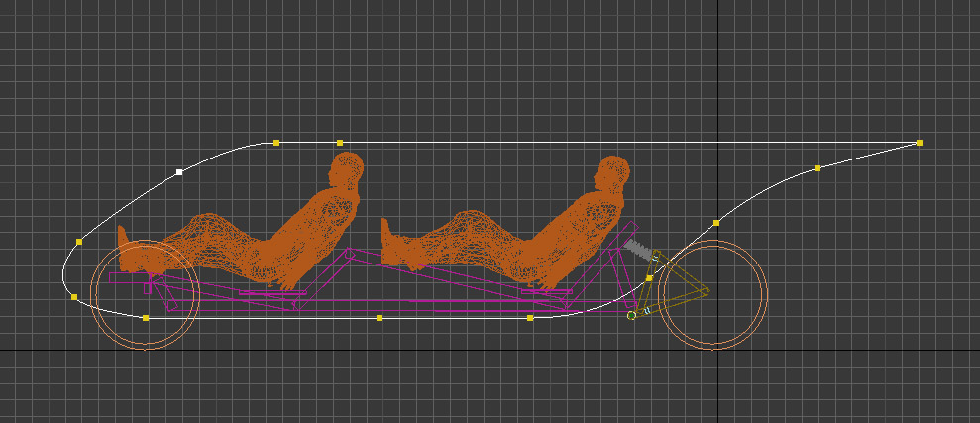Click the roof vertex above the front rider's head
This screenshot has height=423, width=980.
point(340,143)
